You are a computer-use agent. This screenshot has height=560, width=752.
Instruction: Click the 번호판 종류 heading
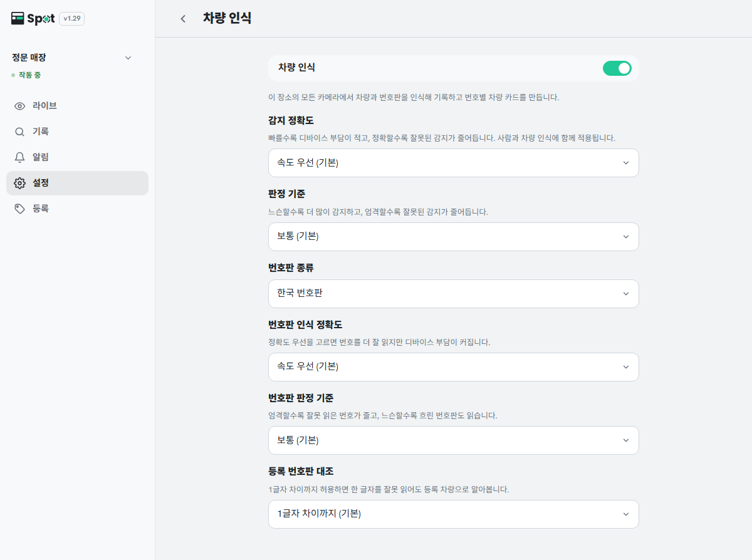coord(291,268)
